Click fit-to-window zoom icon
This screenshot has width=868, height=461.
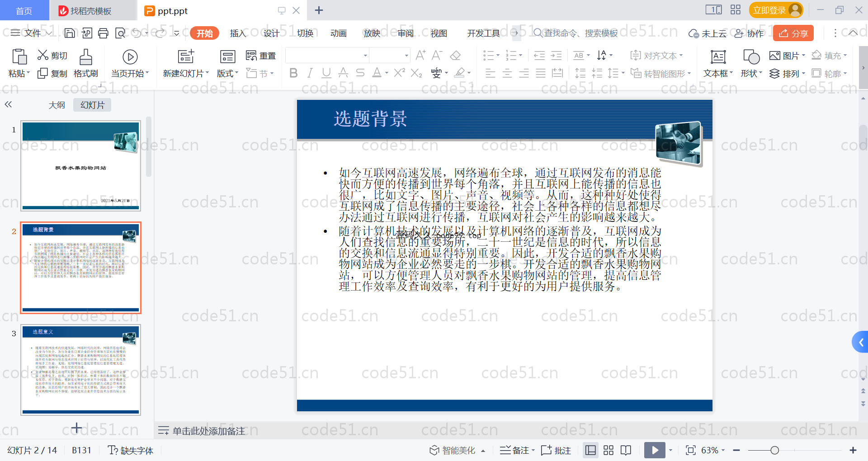(690, 450)
